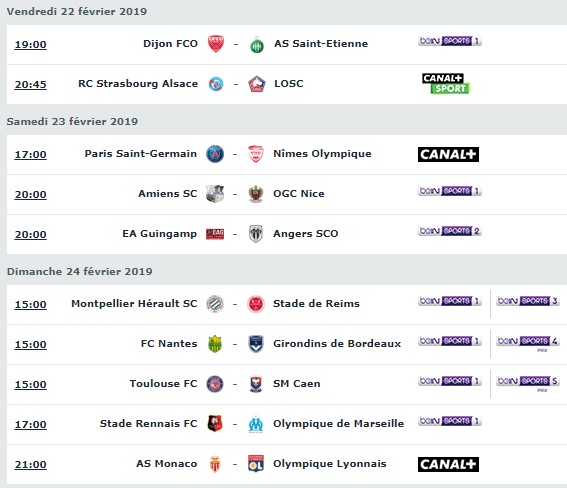Click the FC Nantes yellow crest
Screen dimensions: 567x488
pos(215,344)
